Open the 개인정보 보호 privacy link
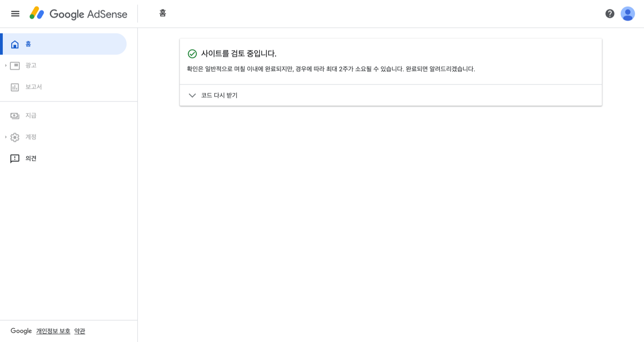Image resolution: width=644 pixels, height=342 pixels. pos(53,331)
